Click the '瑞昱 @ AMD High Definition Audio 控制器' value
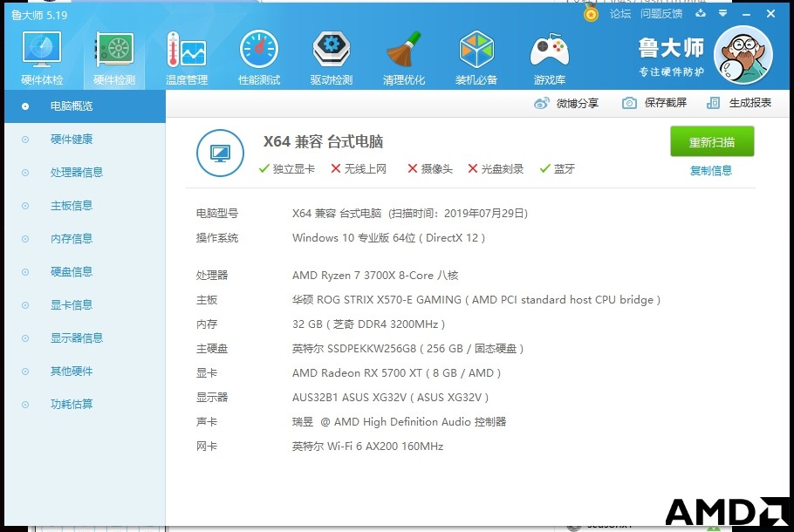The image size is (794, 532). [x=399, y=421]
